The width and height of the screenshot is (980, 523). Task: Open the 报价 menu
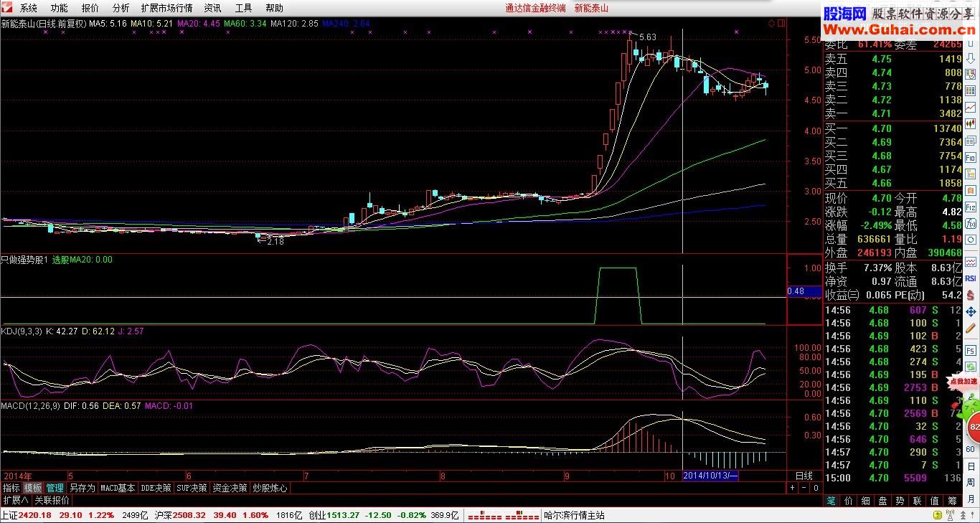(90, 8)
